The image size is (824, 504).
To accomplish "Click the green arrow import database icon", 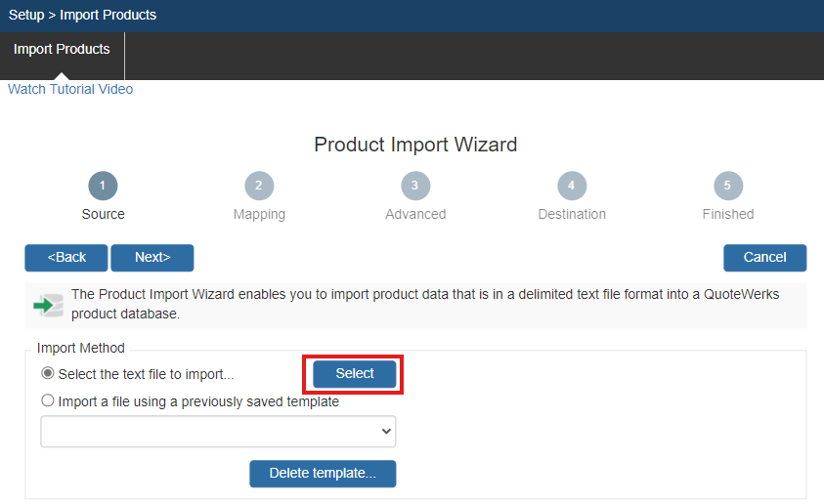I will 48,305.
